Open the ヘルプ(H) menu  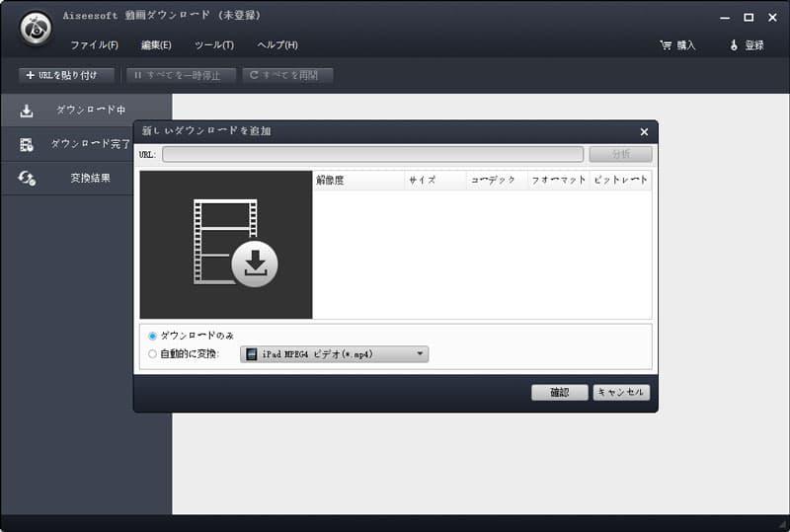coord(277,44)
